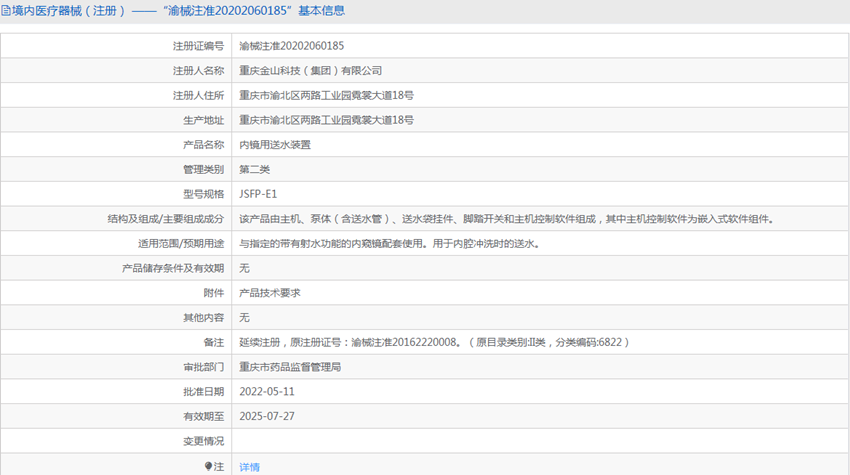Click the 型号规格 label
Image resolution: width=850 pixels, height=475 pixels.
point(203,194)
